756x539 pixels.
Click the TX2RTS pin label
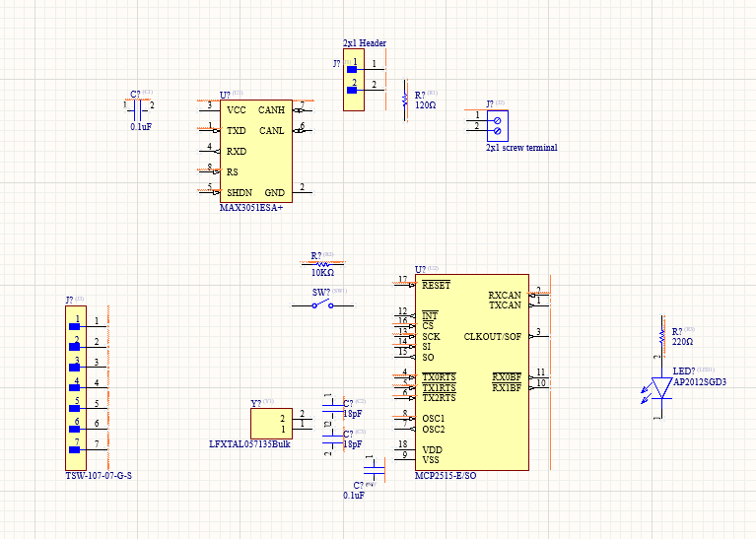tap(439, 398)
